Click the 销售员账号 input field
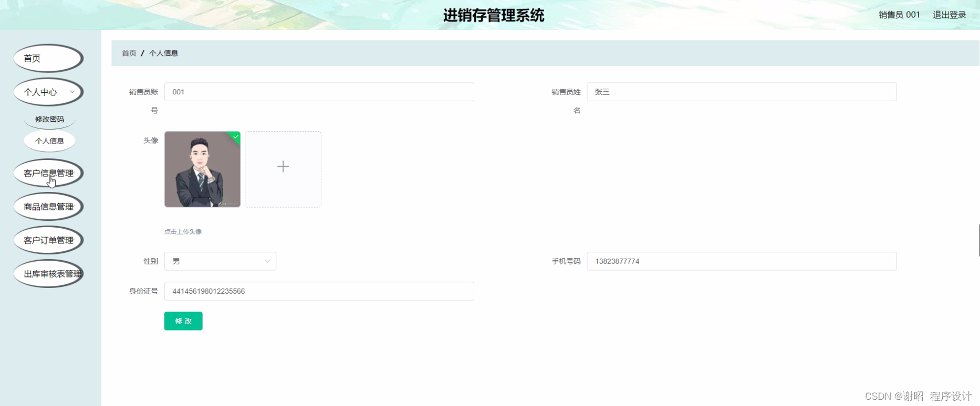 319,92
